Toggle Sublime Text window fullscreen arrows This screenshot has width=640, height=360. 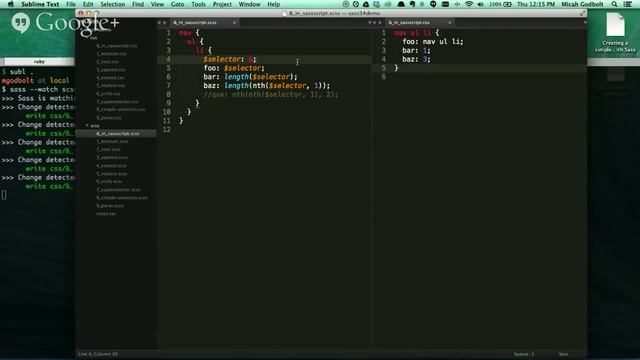coord(582,13)
